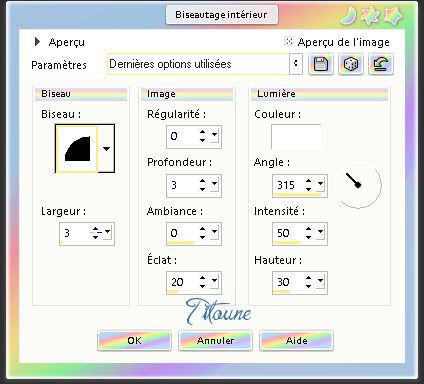The height and width of the screenshot is (384, 424).
Task: Click the Largeur value field
Action: pyautogui.click(x=75, y=233)
